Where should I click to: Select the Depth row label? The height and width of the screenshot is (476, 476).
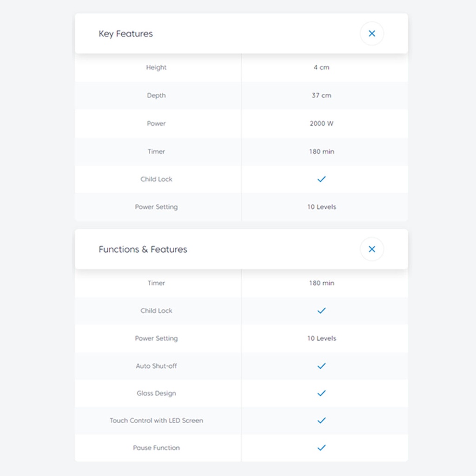pyautogui.click(x=156, y=95)
